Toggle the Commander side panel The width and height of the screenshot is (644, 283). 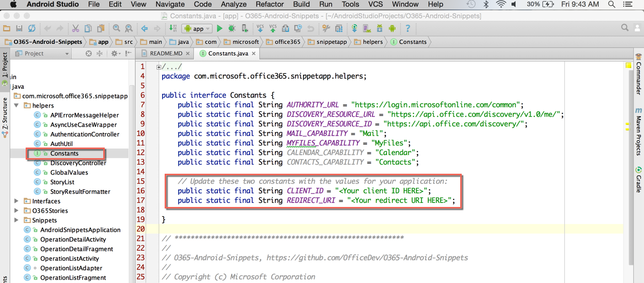click(638, 74)
